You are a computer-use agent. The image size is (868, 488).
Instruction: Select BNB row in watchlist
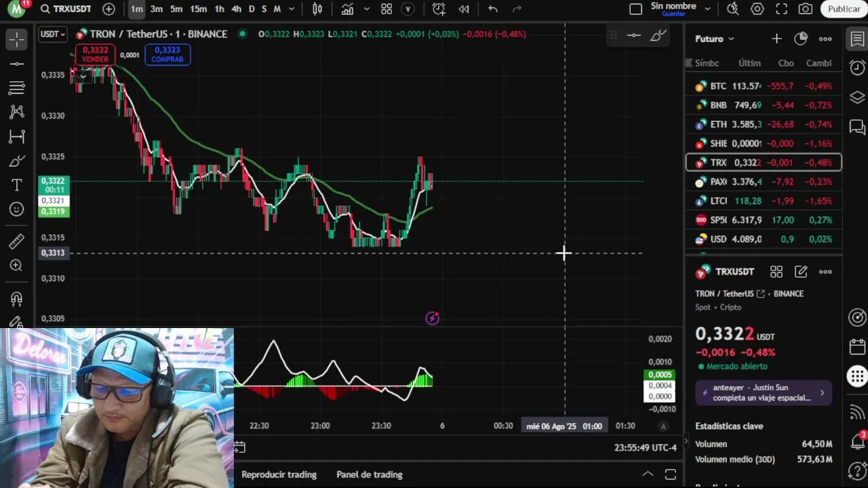[x=764, y=105]
